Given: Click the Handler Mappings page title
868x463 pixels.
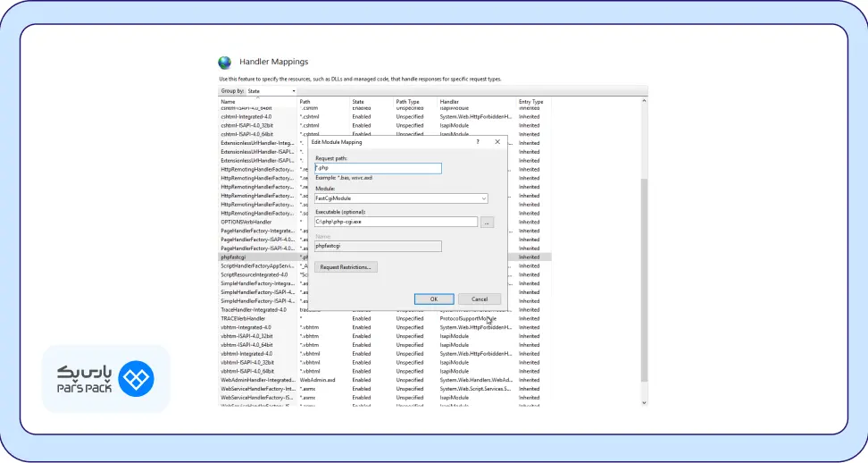Looking at the screenshot, I should click(273, 62).
